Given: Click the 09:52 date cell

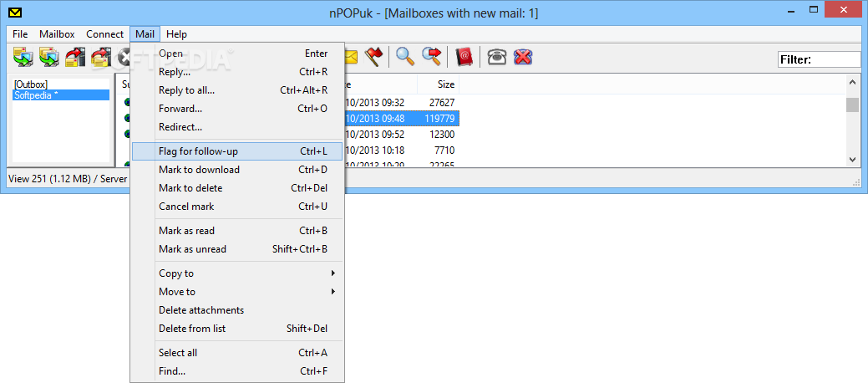Looking at the screenshot, I should 375,134.
